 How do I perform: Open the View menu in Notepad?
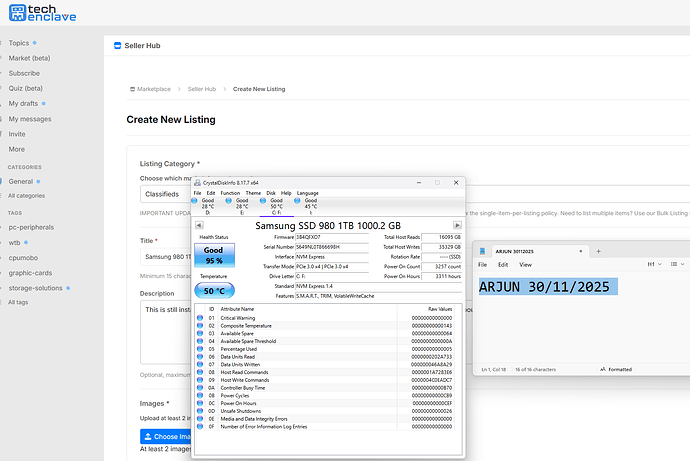coord(526,265)
